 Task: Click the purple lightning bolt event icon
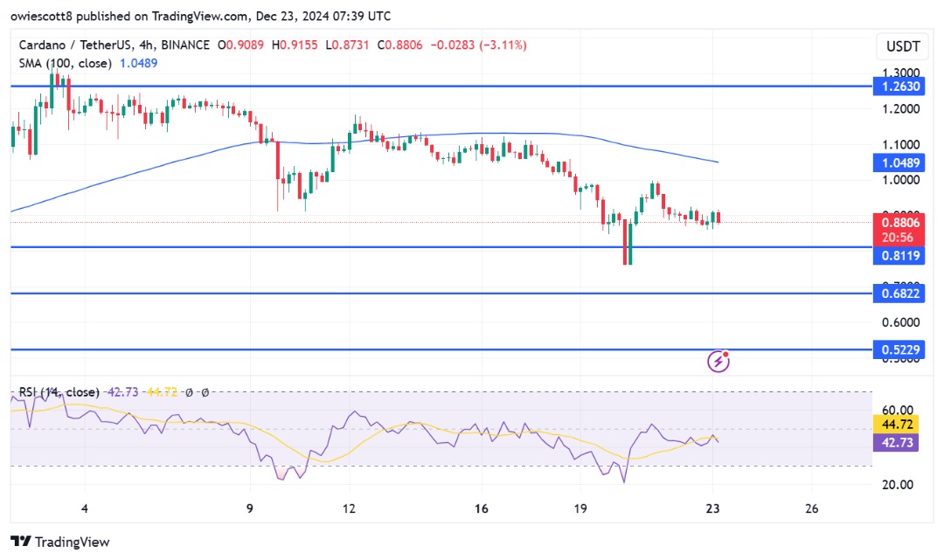(718, 360)
